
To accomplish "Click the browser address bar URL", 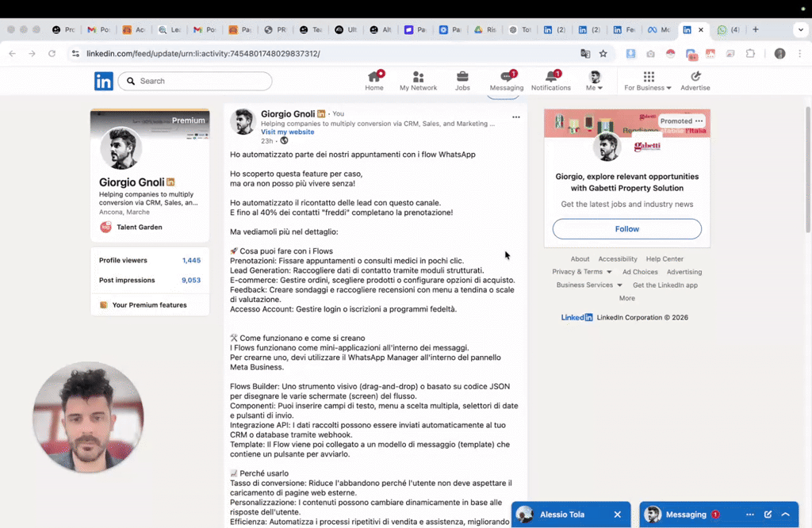I will point(203,53).
